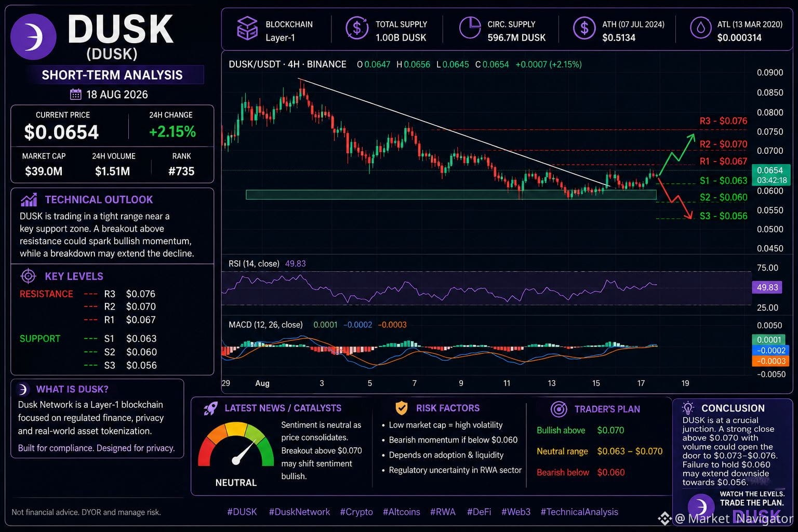The width and height of the screenshot is (798, 532).
Task: Click the R2 - $0.070 label on the chart
Action: 723,144
